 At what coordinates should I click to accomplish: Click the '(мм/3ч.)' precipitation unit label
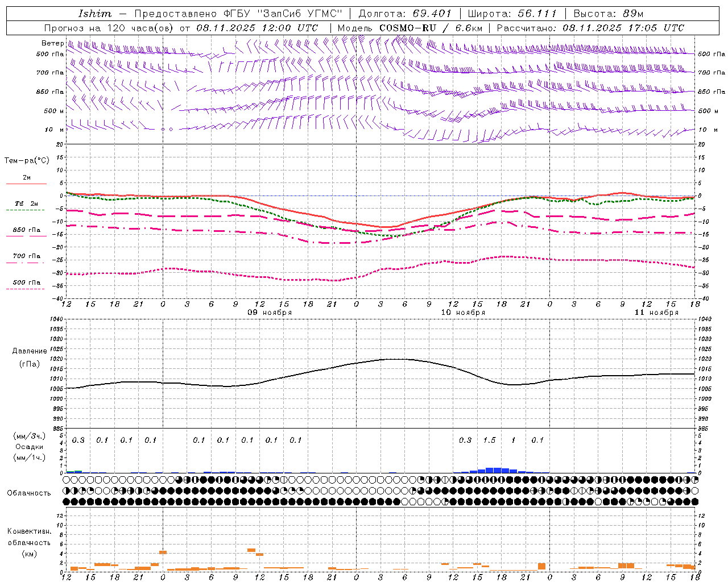coord(30,436)
